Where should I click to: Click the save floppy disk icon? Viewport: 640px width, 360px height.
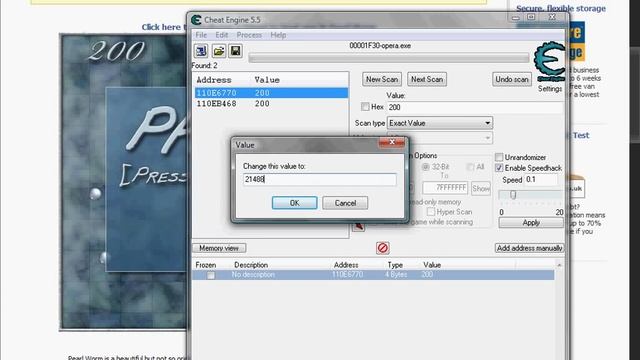[x=236, y=51]
